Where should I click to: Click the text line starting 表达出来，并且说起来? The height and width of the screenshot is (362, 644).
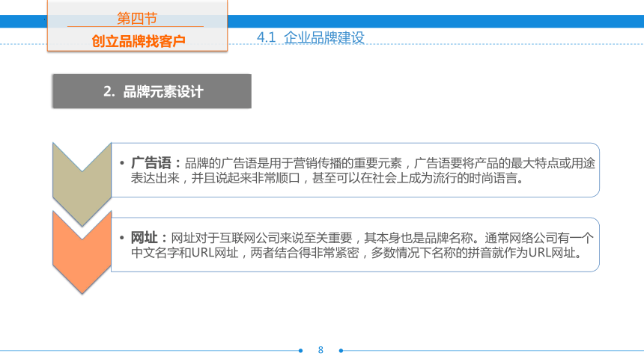327,178
